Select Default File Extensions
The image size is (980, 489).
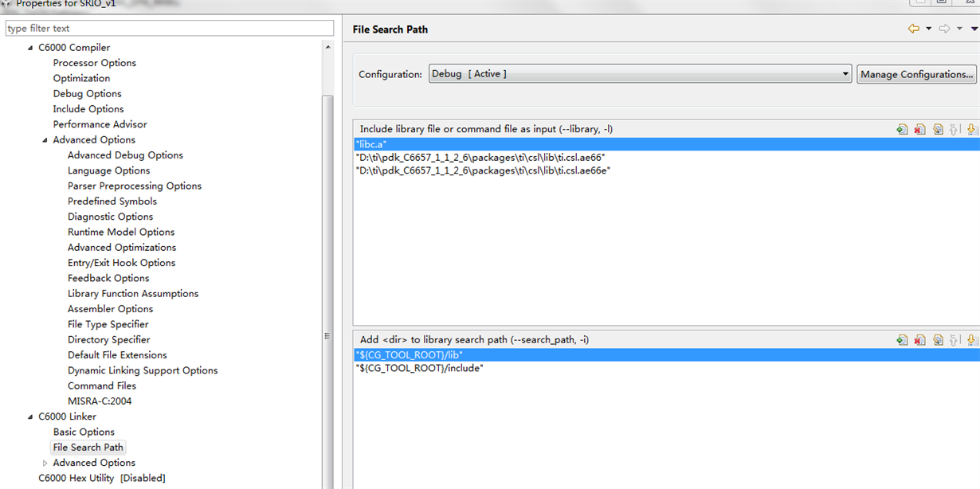(117, 355)
